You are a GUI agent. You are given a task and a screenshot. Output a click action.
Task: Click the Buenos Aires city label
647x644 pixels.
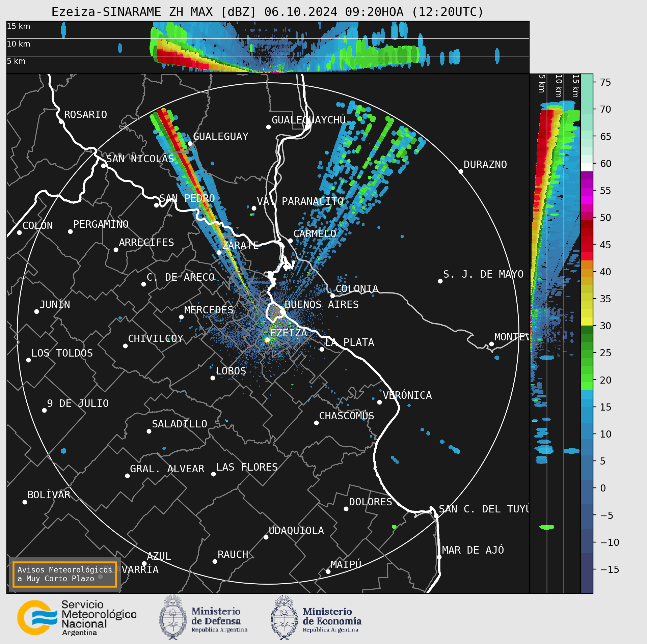pos(321,304)
